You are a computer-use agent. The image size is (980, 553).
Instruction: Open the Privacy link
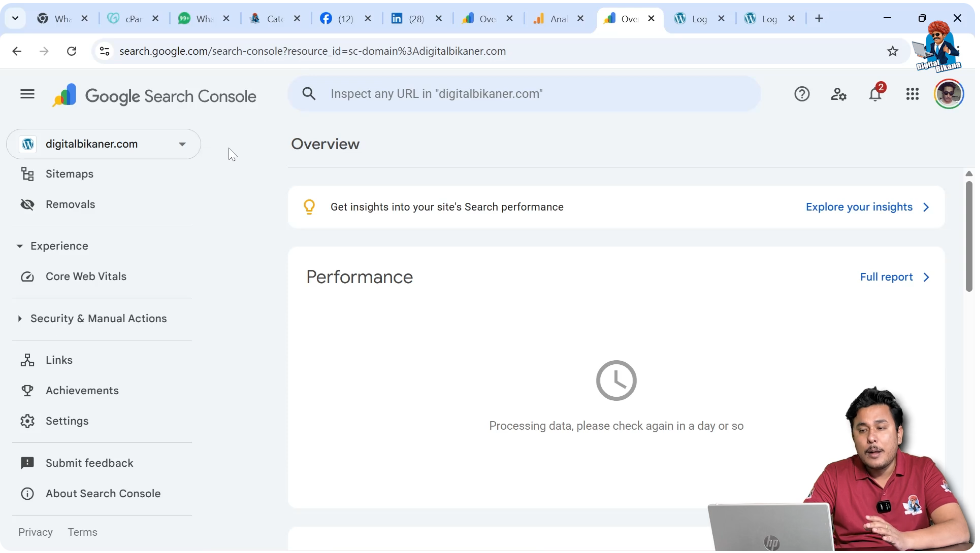[35, 532]
